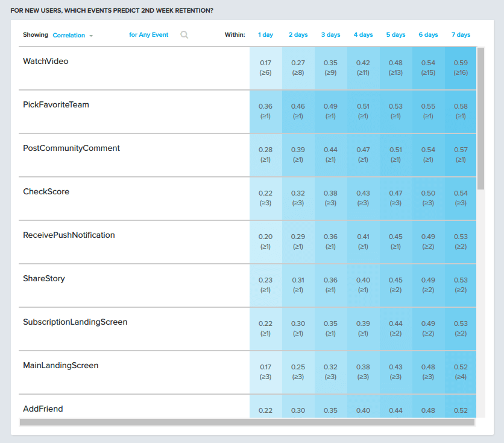The width and height of the screenshot is (504, 443).
Task: Click WatchVideo 7 days cell 0.59
Action: click(461, 68)
